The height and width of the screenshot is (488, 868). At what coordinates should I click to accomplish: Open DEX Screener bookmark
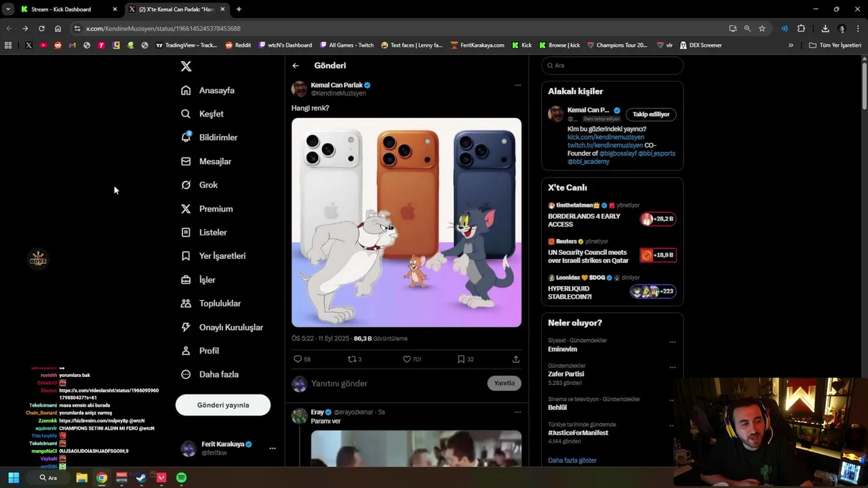tap(701, 45)
